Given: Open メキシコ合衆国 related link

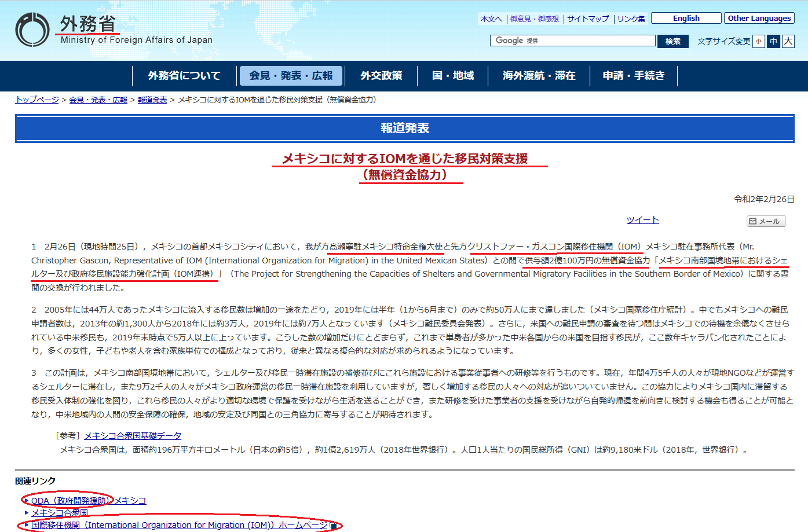Looking at the screenshot, I should (x=60, y=513).
